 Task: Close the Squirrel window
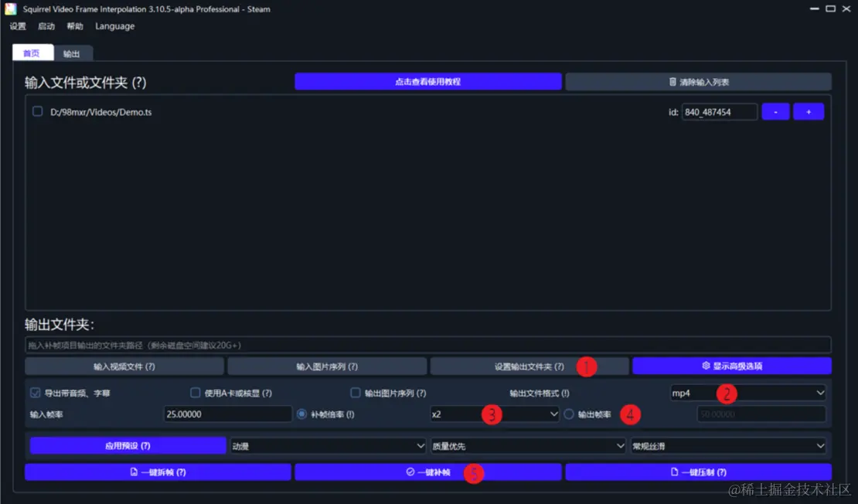846,9
